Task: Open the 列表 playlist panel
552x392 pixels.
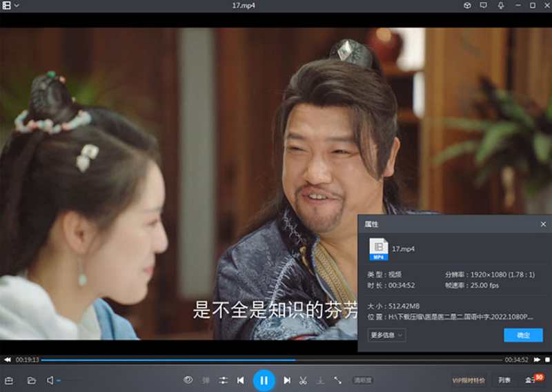Action: [x=504, y=380]
